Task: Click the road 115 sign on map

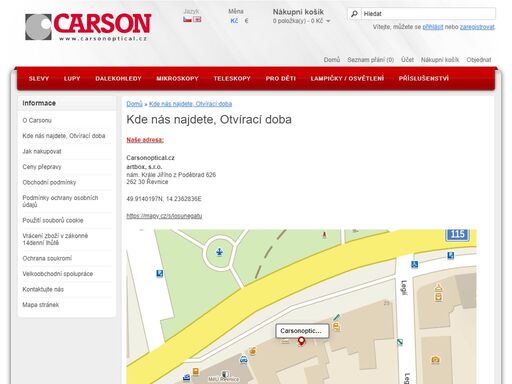Action: pyautogui.click(x=457, y=235)
